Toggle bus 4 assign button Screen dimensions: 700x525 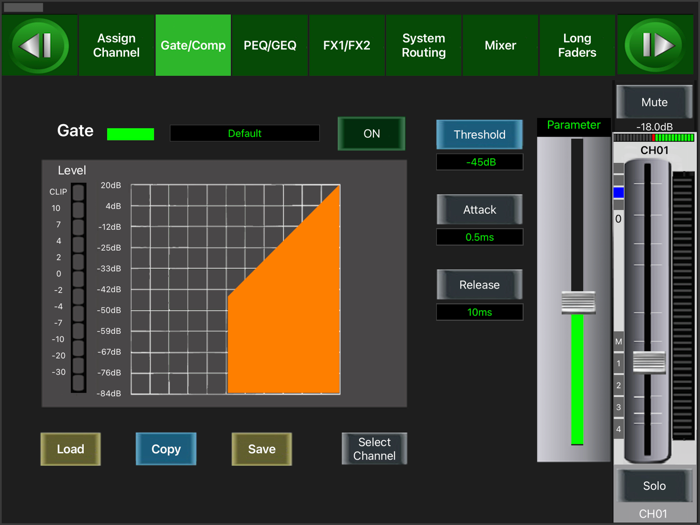(619, 429)
